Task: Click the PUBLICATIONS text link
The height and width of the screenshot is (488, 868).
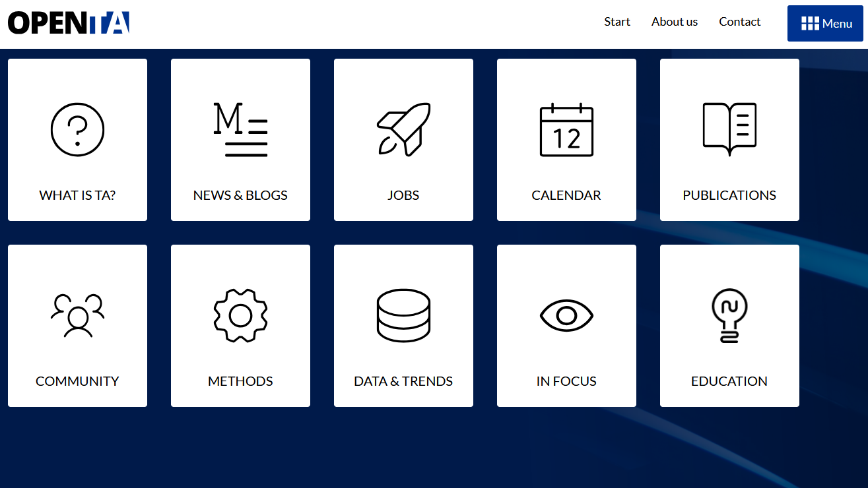Action: point(729,195)
